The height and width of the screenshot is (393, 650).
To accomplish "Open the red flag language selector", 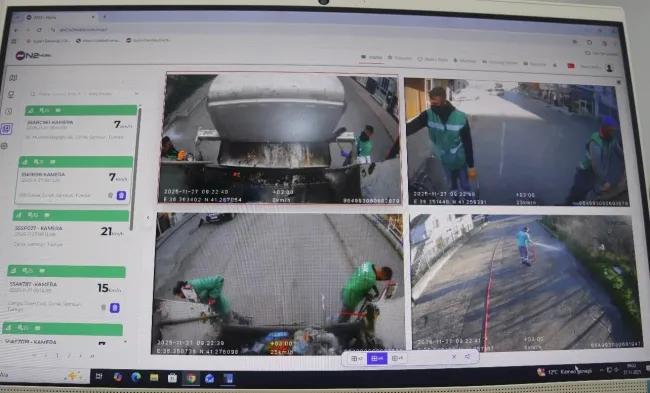I will (571, 66).
